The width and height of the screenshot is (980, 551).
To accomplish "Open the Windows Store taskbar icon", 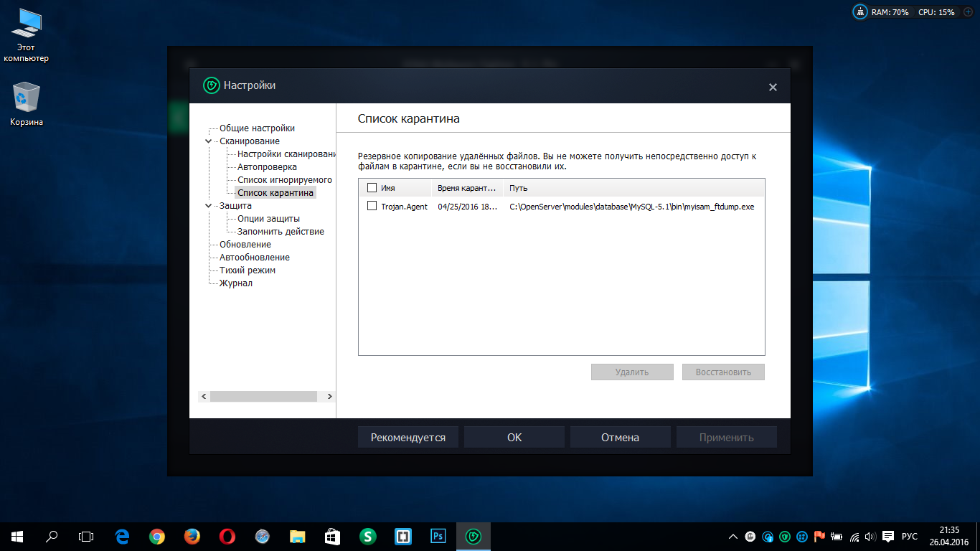I will point(332,536).
